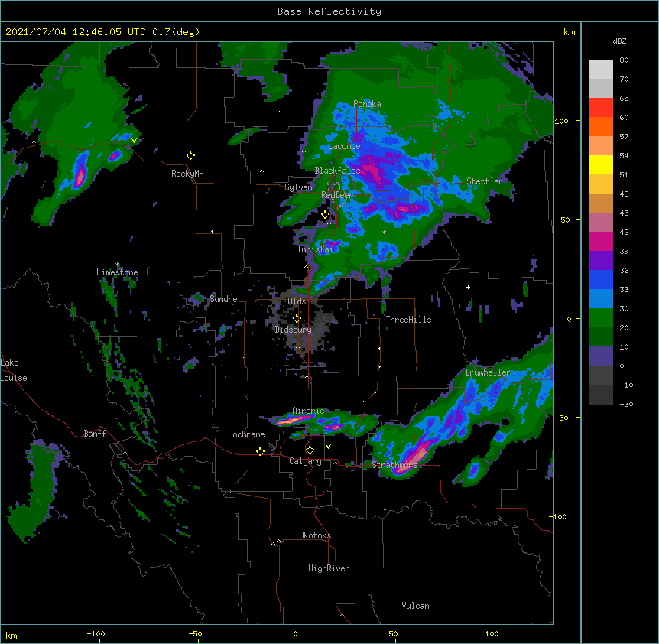Select the Sundre city label

pyautogui.click(x=223, y=299)
